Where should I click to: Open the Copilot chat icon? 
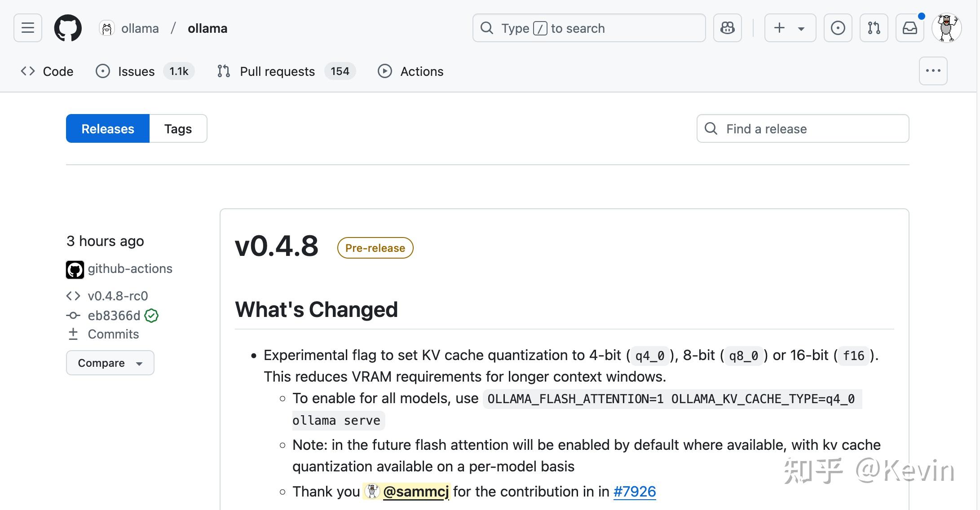727,28
